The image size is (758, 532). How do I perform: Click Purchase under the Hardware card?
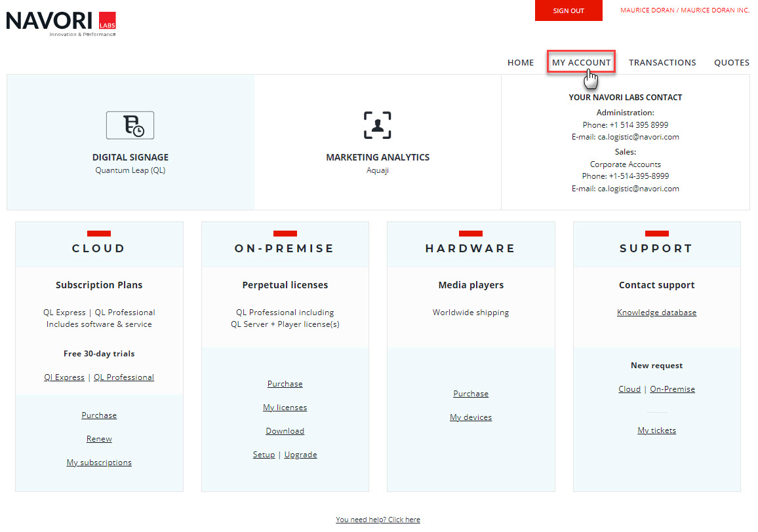pyautogui.click(x=471, y=394)
